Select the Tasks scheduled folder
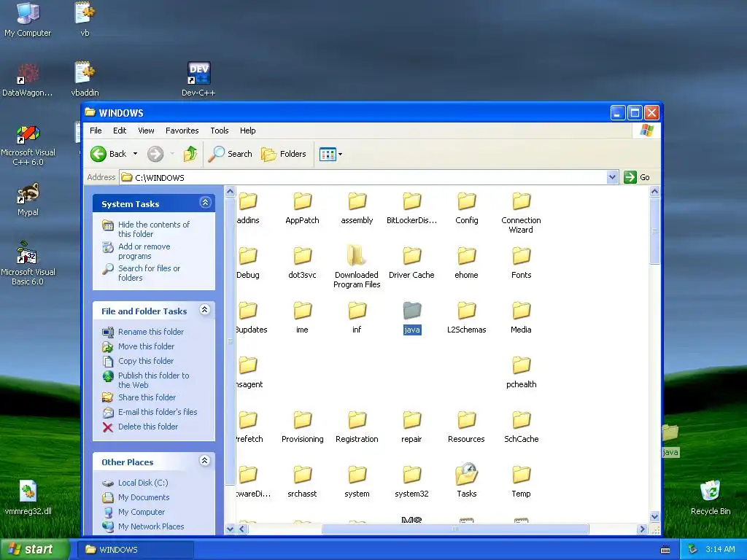 (x=466, y=481)
